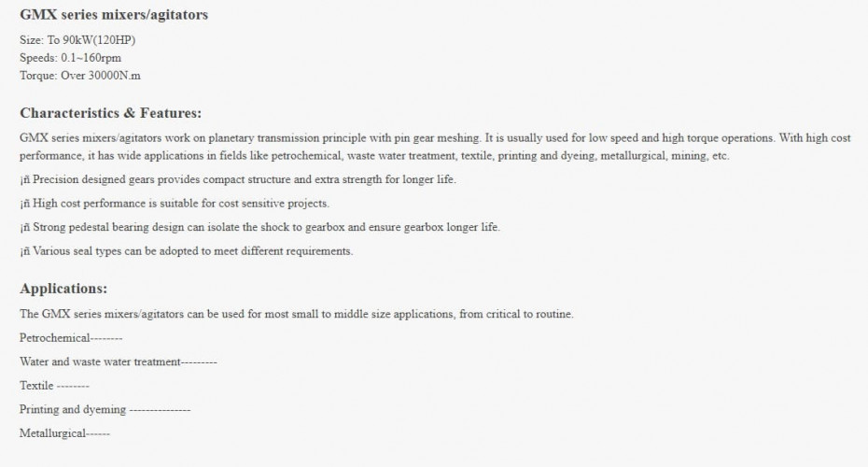Click the "Textile" application entry

click(54, 385)
